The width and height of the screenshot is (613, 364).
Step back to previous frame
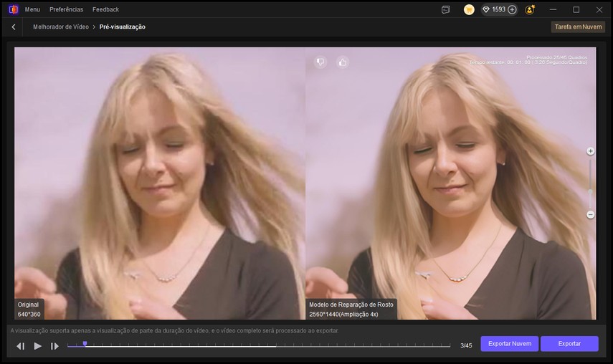click(x=20, y=346)
